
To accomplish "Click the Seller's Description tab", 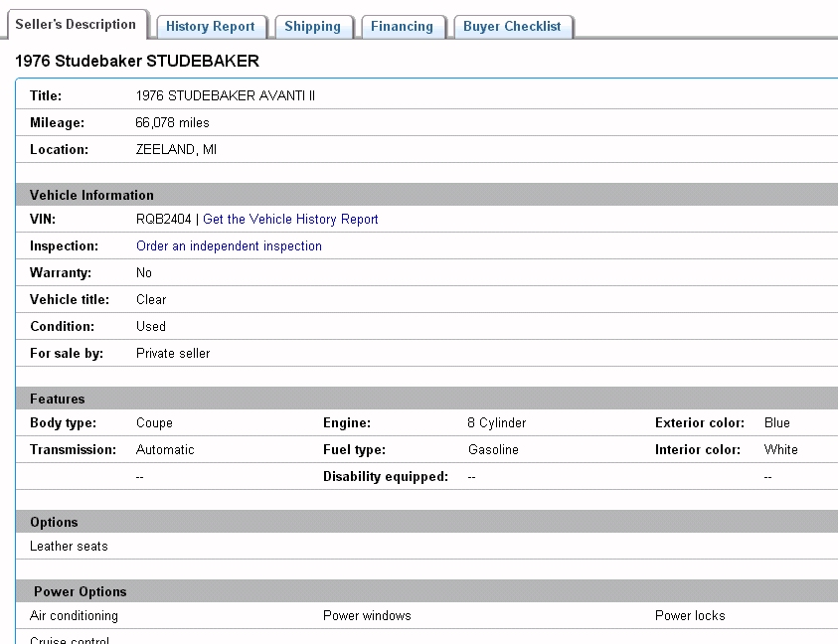I will click(x=76, y=25).
